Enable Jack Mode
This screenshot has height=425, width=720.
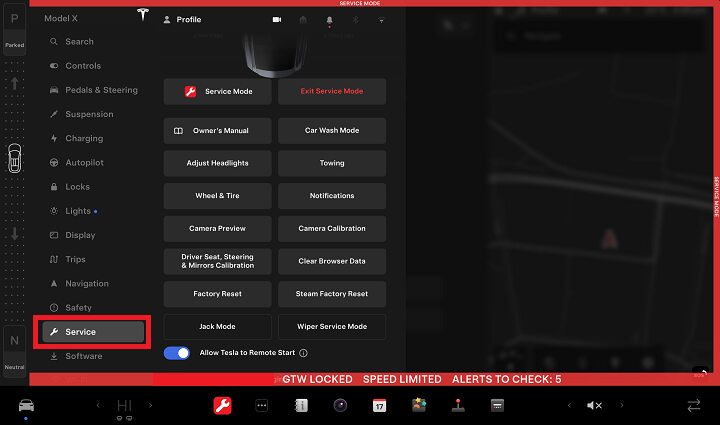(x=218, y=327)
